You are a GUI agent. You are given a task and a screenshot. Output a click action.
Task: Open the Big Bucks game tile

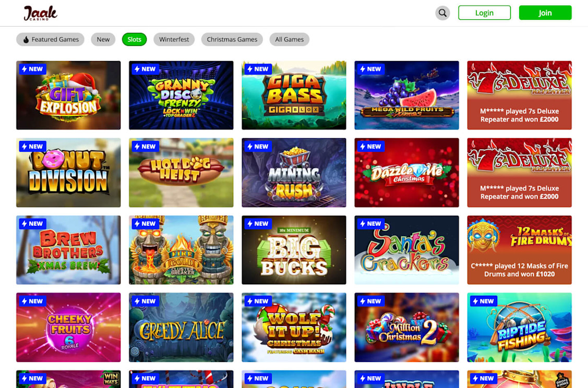click(294, 250)
